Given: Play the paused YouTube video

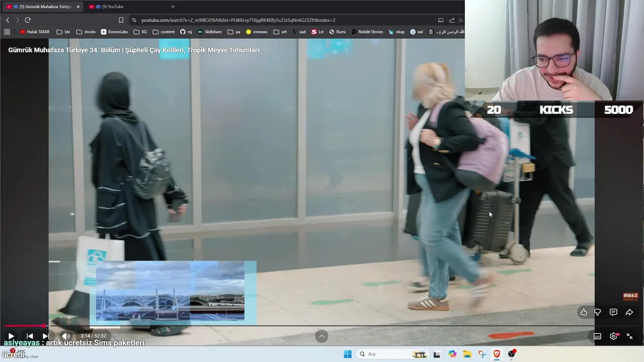Looking at the screenshot, I should point(11,336).
